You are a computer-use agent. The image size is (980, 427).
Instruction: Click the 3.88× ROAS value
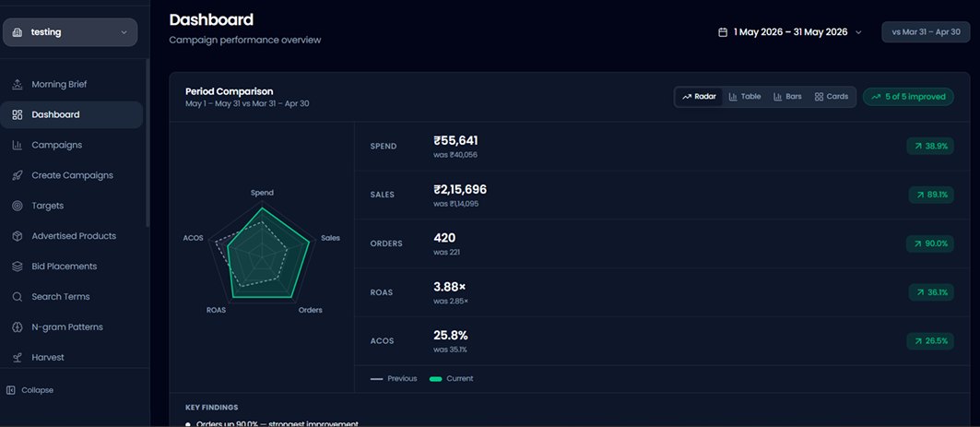(449, 287)
